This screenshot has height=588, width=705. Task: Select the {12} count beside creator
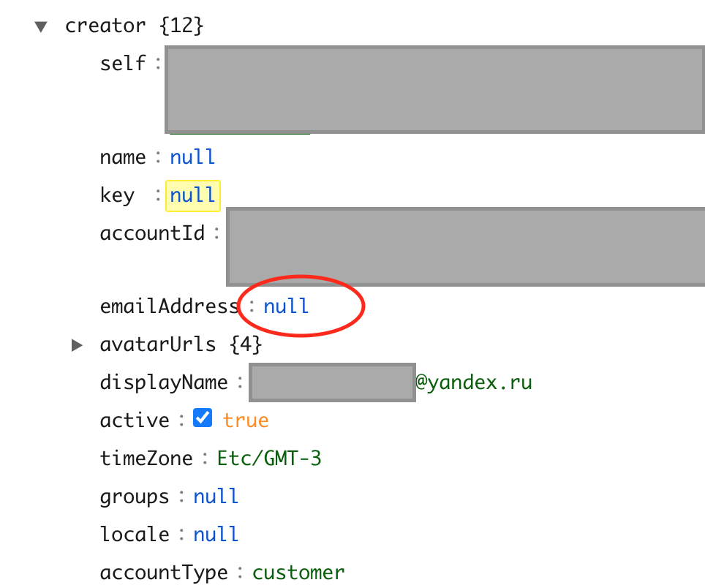[181, 26]
